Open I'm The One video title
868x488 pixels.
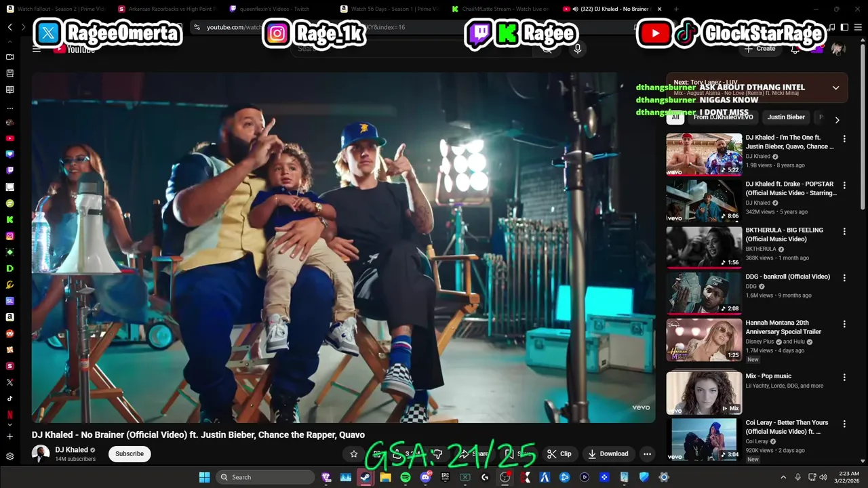click(x=789, y=142)
